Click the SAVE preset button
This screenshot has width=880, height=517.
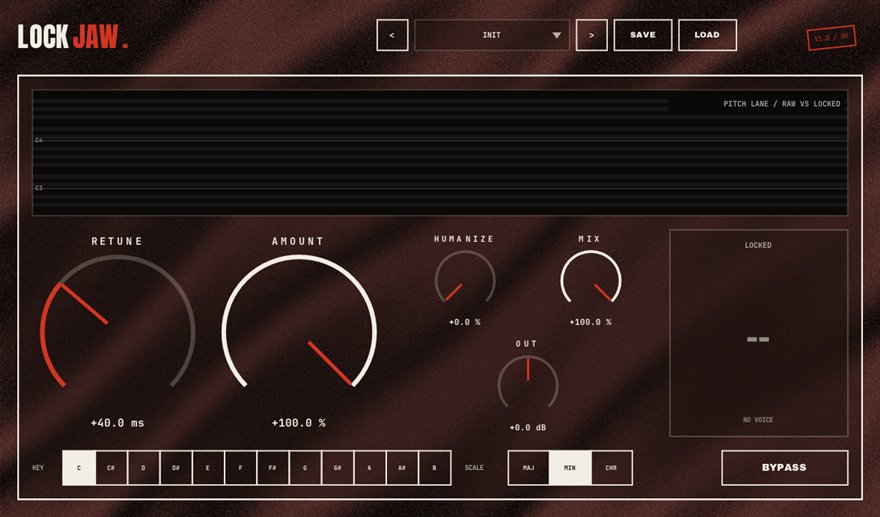(x=643, y=35)
